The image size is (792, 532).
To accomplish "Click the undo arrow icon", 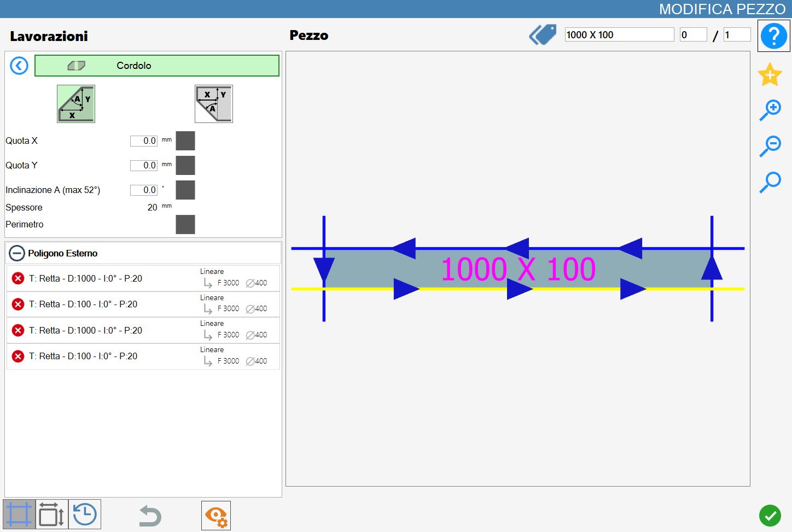I will click(x=149, y=516).
